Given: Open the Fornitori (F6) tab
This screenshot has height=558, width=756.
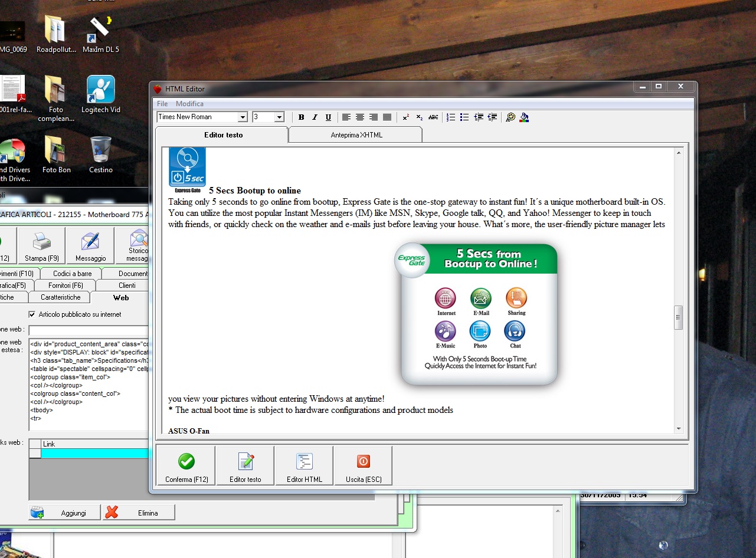Looking at the screenshot, I should (66, 285).
